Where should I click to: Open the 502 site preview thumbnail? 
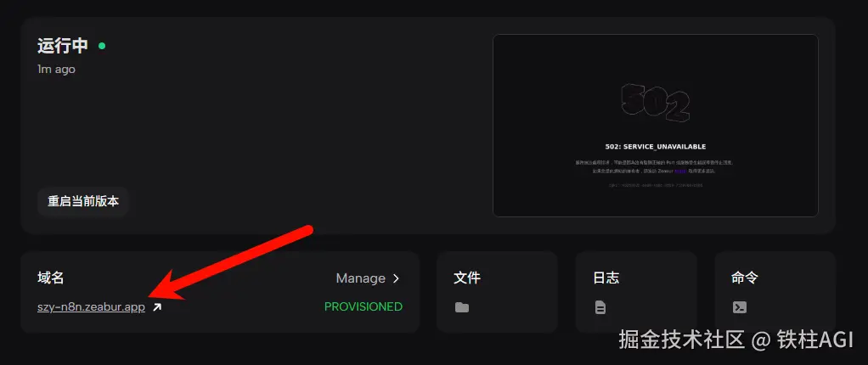coord(656,126)
